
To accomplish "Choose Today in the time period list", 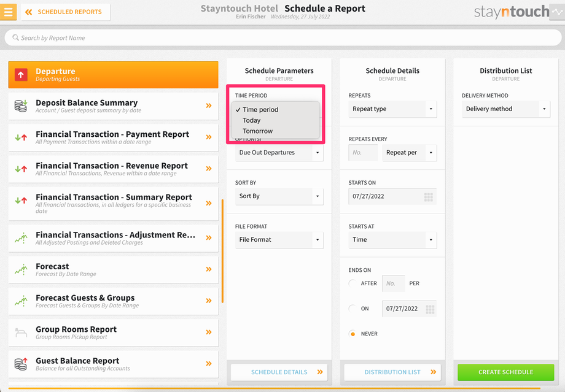I will 252,120.
